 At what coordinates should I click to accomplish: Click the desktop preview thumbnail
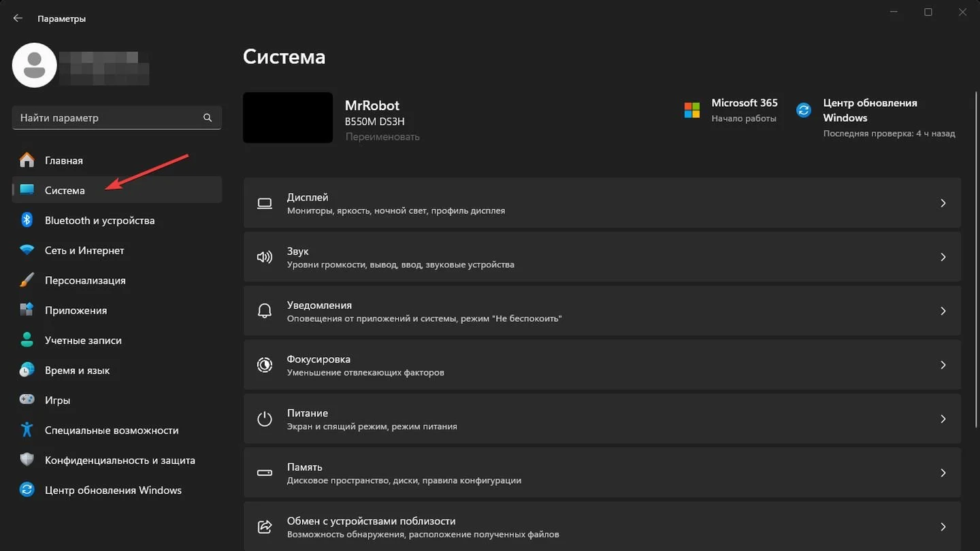[288, 118]
